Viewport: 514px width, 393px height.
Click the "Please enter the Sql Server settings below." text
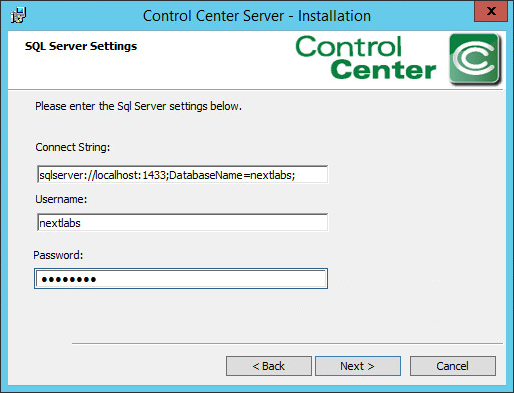coord(138,106)
